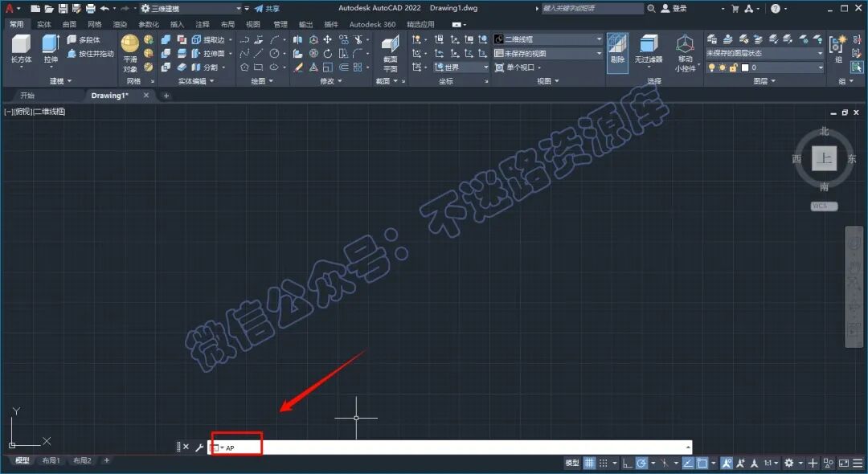Click the 无过滤器 selection filter icon
Screen dimensions: 868x474
(x=649, y=43)
